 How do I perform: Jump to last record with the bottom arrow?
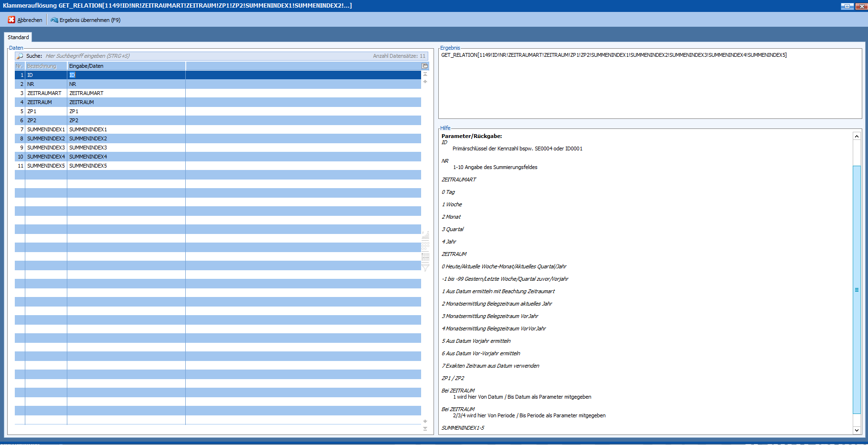point(425,429)
